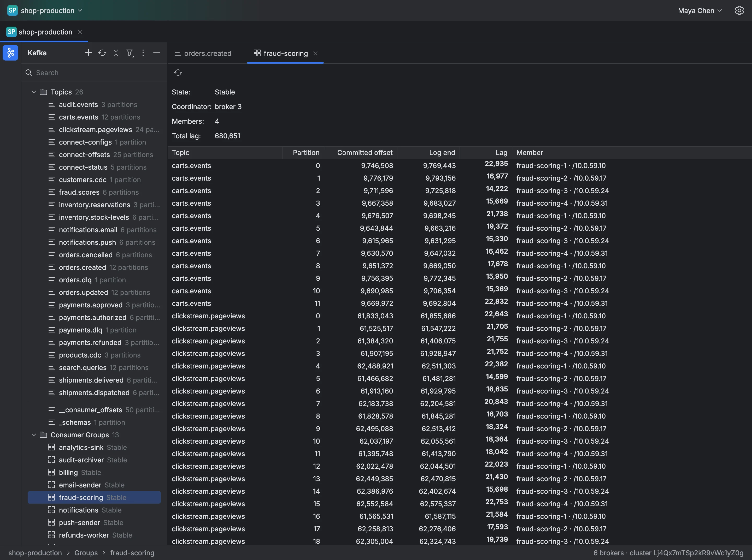Collapse all items in Kafka tree
The width and height of the screenshot is (752, 560).
[x=116, y=52]
